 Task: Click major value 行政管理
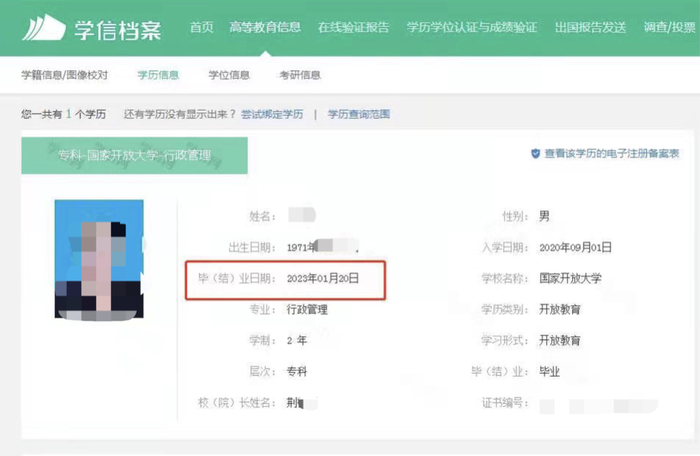(x=307, y=310)
